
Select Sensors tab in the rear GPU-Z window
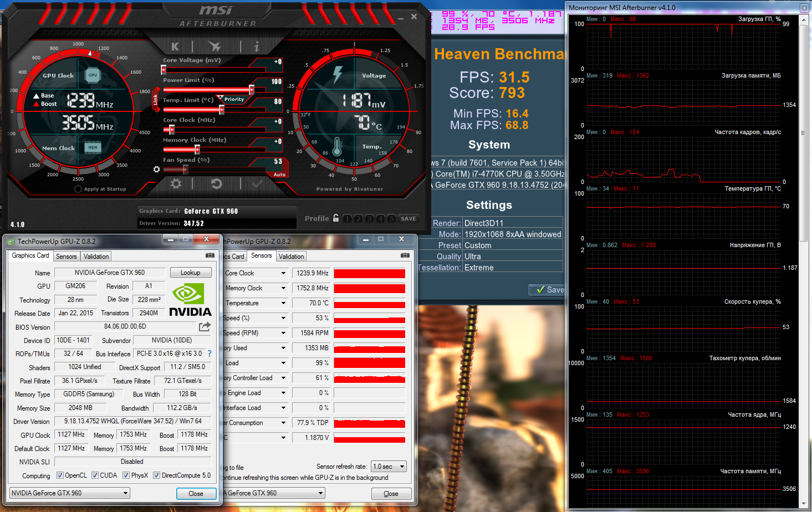pos(262,255)
